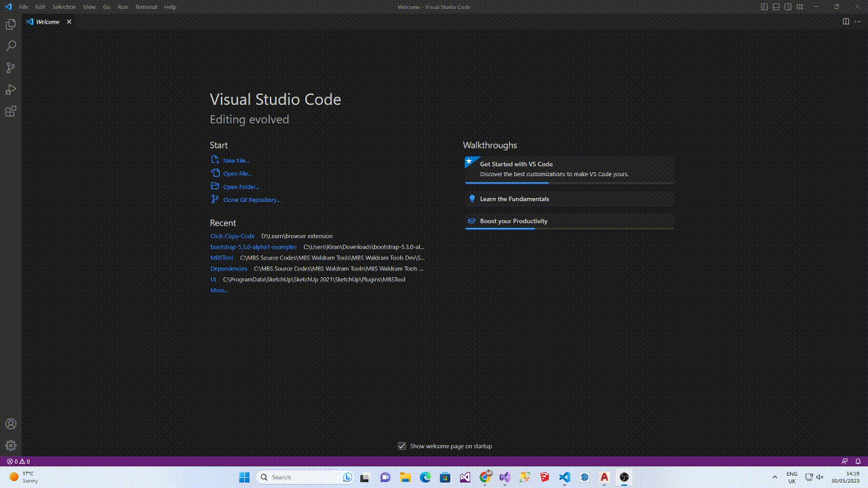Click the graduation cap icon beside Boost your Productivity
This screenshot has width=868, height=488.
[x=472, y=221]
